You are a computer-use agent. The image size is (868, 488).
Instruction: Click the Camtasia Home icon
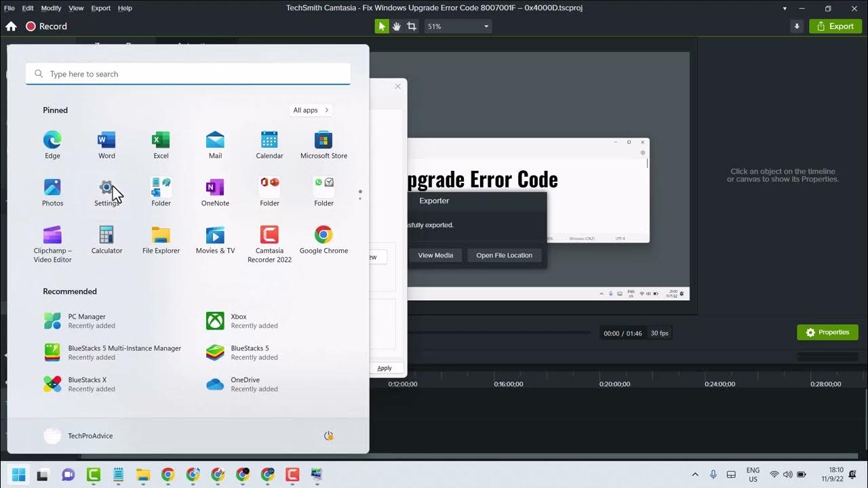(x=11, y=26)
